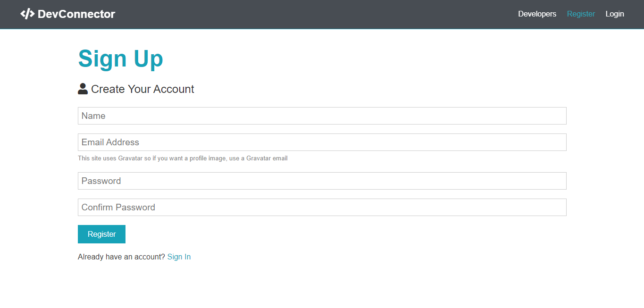Click the Gravatar email hint text
The width and height of the screenshot is (644, 308).
tap(183, 158)
